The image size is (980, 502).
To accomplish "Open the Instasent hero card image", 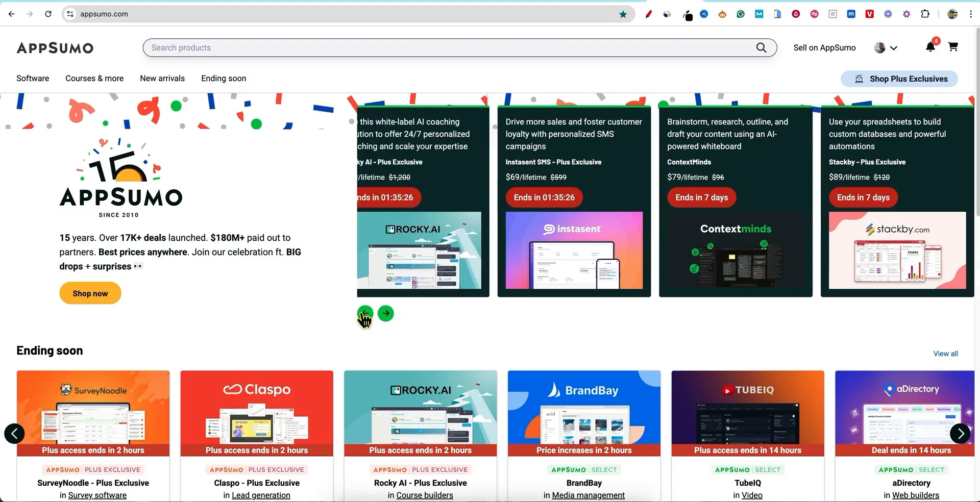I will coord(574,250).
